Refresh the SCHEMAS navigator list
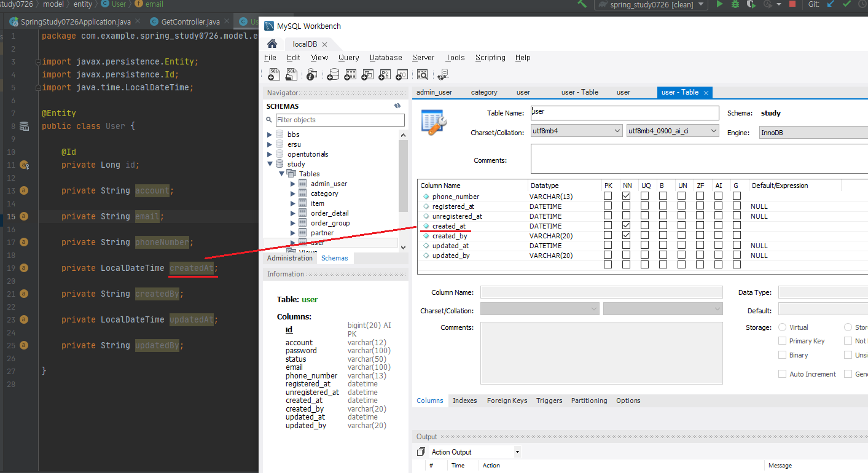This screenshot has width=868, height=473. pyautogui.click(x=397, y=106)
